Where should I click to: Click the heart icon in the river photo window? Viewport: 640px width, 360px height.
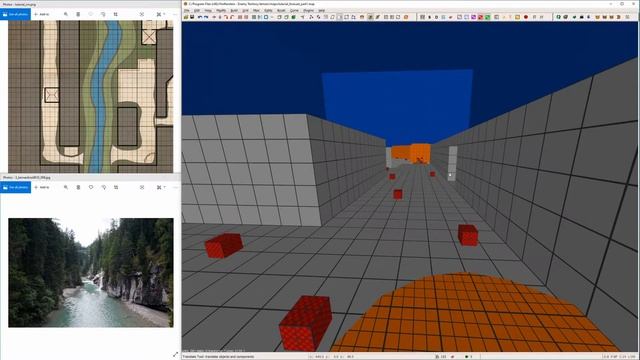pyautogui.click(x=91, y=187)
